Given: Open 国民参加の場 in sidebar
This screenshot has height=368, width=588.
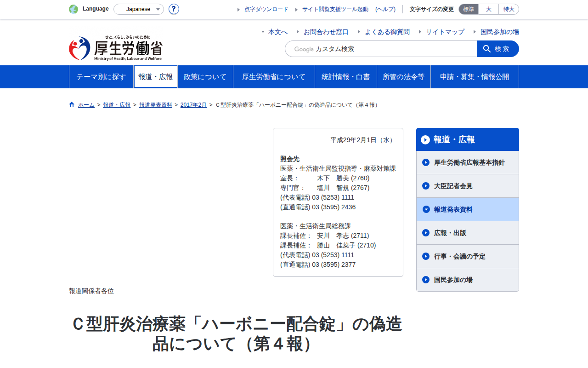Looking at the screenshot, I should point(468,280).
